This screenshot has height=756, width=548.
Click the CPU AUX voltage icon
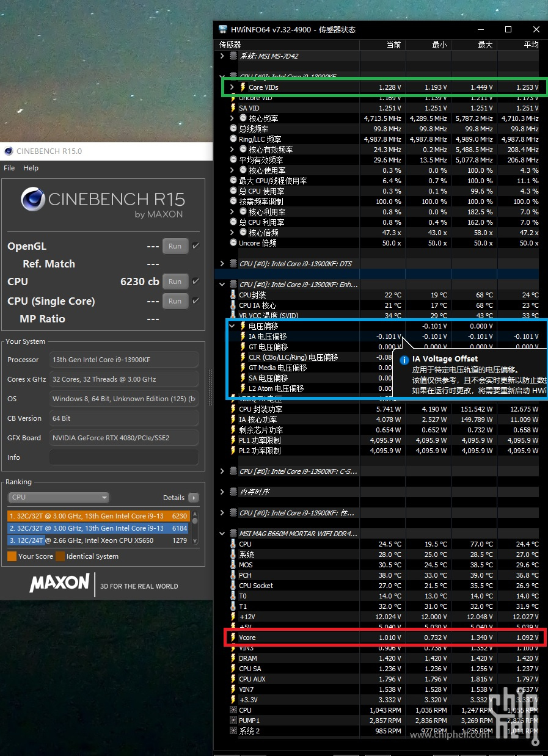click(x=233, y=679)
